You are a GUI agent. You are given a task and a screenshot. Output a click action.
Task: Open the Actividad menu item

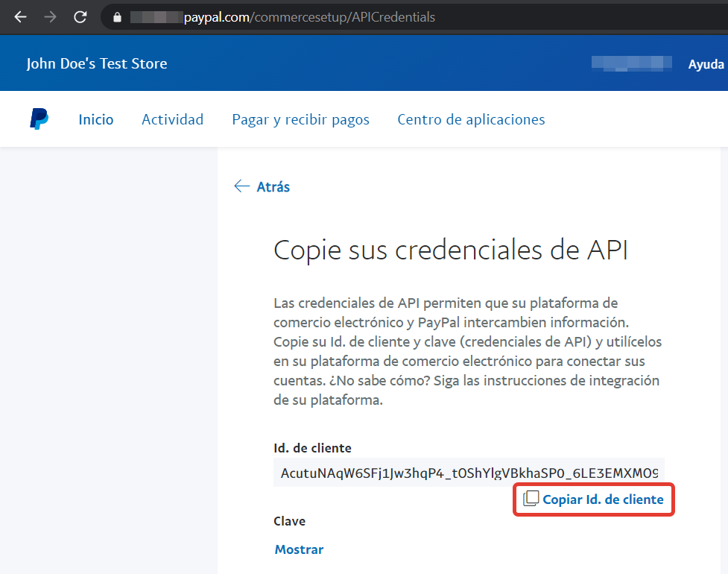tap(172, 119)
